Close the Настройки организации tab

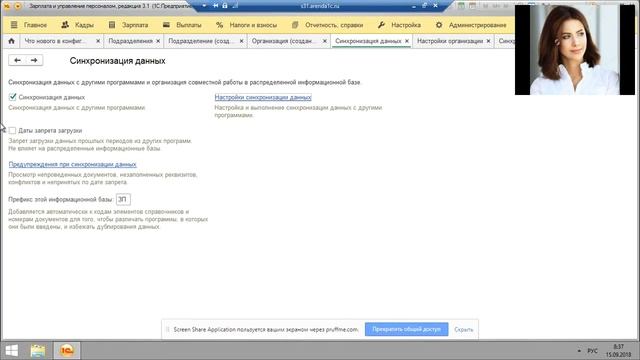coord(489,41)
